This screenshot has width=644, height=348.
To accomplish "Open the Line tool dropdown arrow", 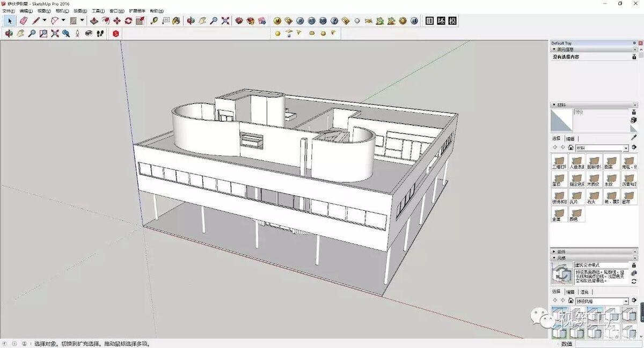I will [x=45, y=21].
